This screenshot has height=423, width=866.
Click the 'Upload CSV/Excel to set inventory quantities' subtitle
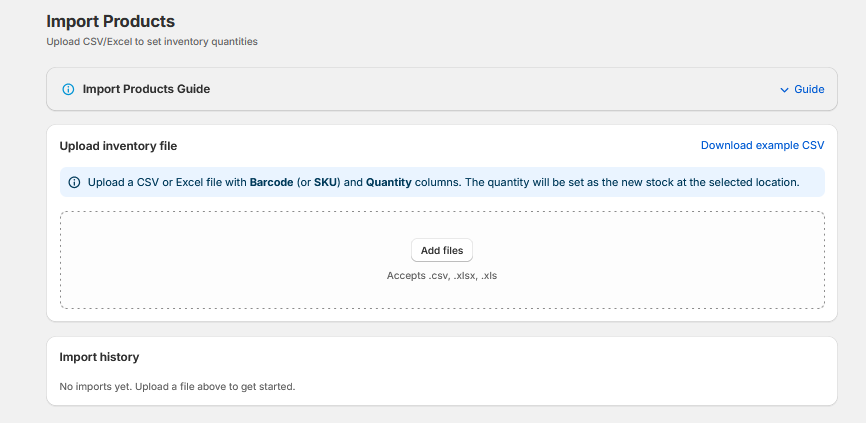click(x=152, y=41)
